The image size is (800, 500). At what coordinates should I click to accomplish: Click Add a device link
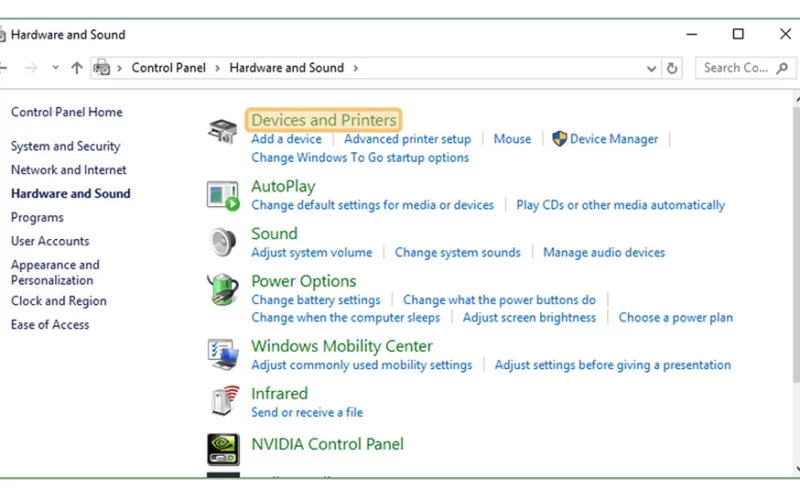[286, 139]
